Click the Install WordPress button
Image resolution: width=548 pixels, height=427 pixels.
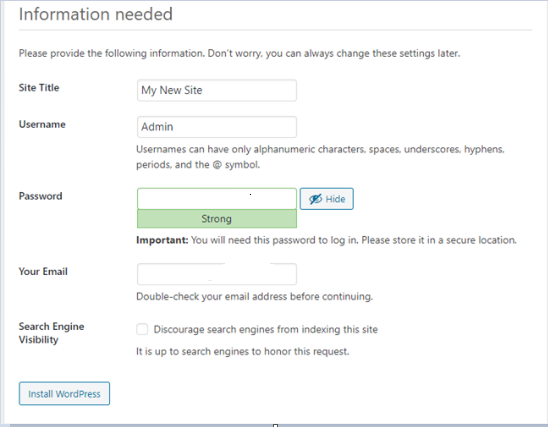64,393
